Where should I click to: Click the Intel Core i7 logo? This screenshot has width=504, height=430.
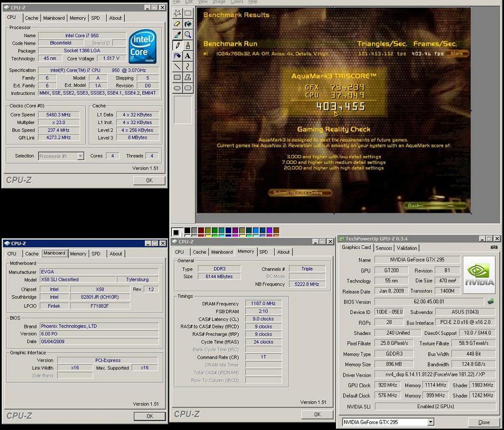pyautogui.click(x=142, y=46)
